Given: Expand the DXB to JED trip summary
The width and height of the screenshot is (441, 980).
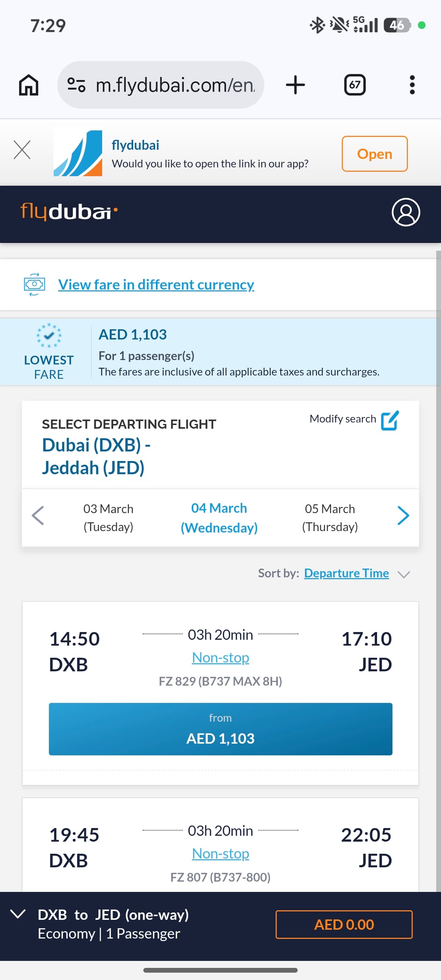Looking at the screenshot, I should point(18,914).
